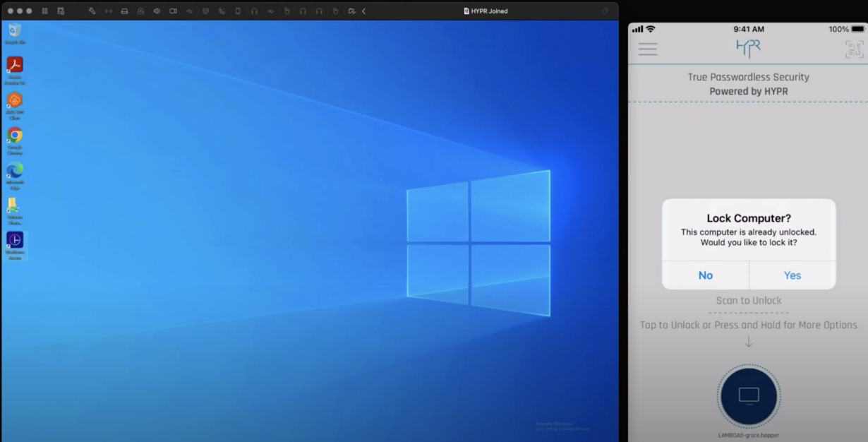Select the Microsoft Edge desktop shortcut
The height and width of the screenshot is (442, 868).
click(15, 176)
